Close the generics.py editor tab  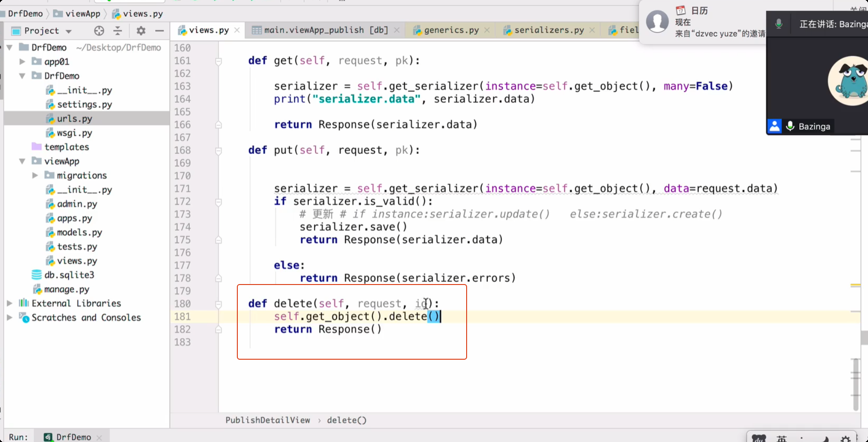[487, 30]
